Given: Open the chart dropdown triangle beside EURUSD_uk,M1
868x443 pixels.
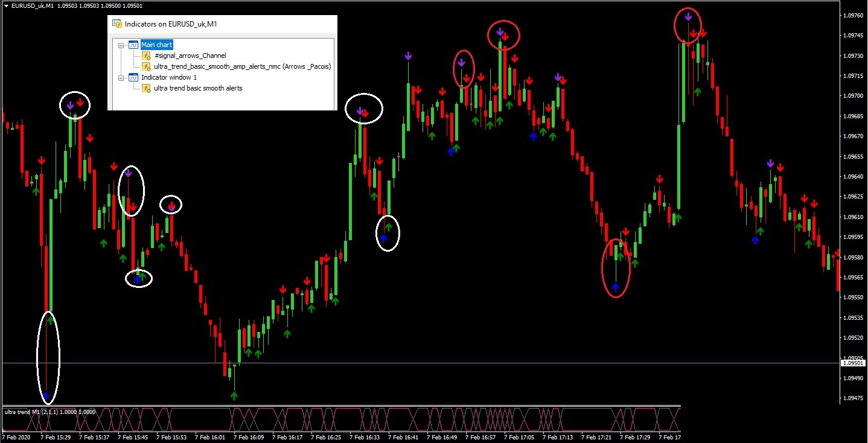Looking at the screenshot, I should pyautogui.click(x=5, y=5).
